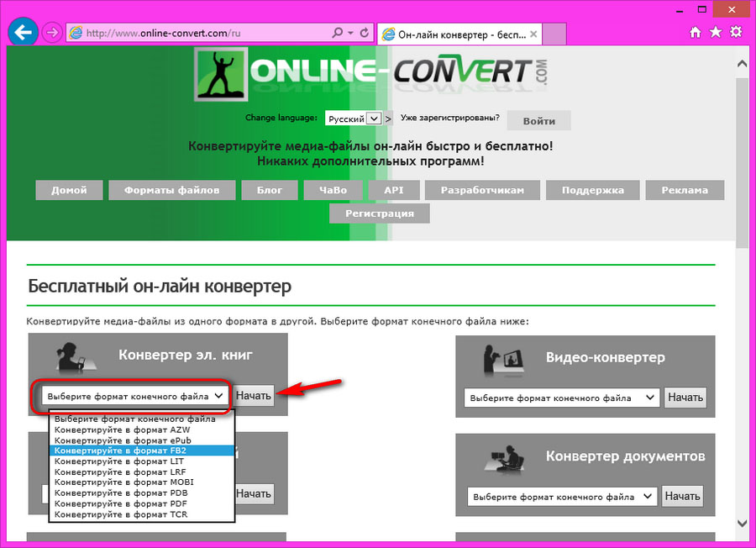
Task: Go to the Домой menu item
Action: pos(69,190)
